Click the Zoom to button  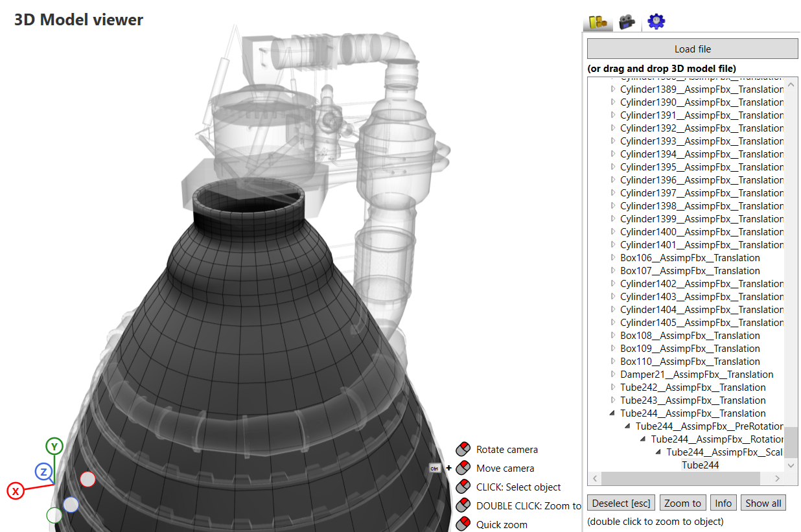coord(682,503)
